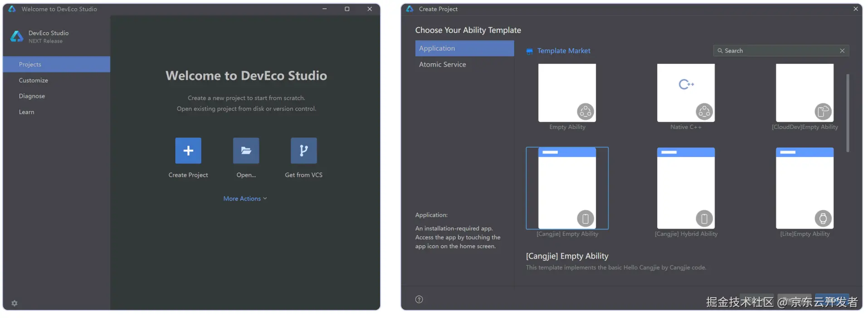Select the [Cangjie] Hybrid Ability template
This screenshot has height=318, width=868.
point(686,188)
